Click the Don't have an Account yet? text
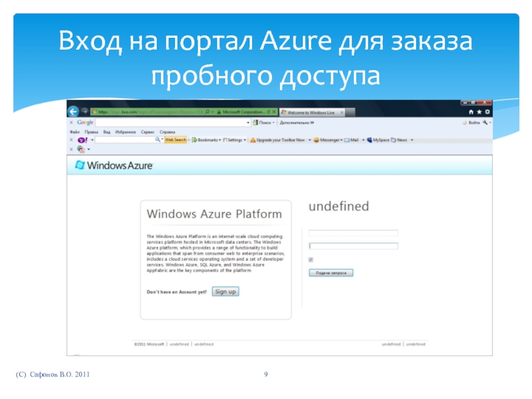Image resolution: width=532 pixels, height=399 pixels. pyautogui.click(x=177, y=292)
